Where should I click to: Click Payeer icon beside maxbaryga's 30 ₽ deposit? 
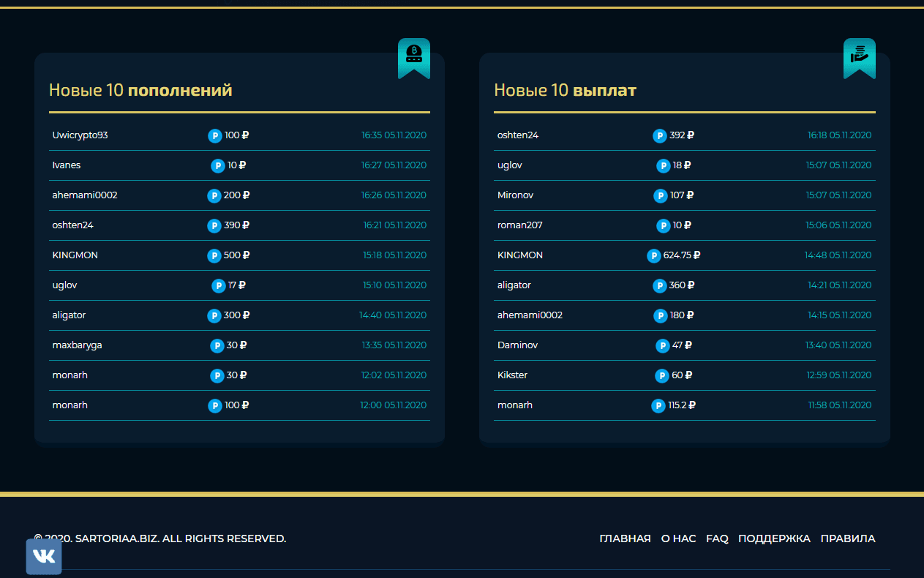tap(217, 345)
